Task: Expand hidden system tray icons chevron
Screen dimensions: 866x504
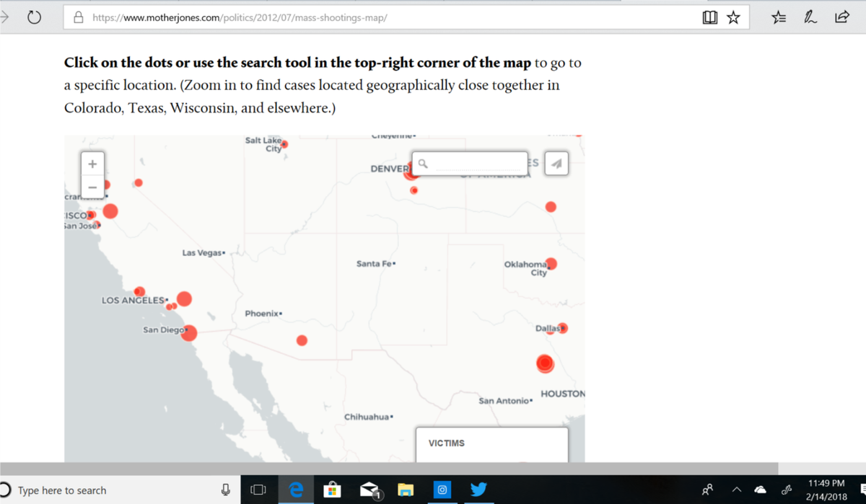Action: pyautogui.click(x=738, y=490)
